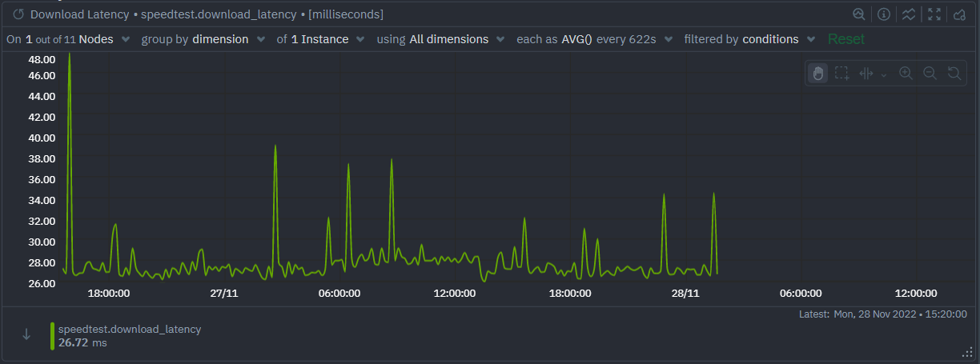
Task: Open the 1 Instance dropdown
Action: click(321, 39)
